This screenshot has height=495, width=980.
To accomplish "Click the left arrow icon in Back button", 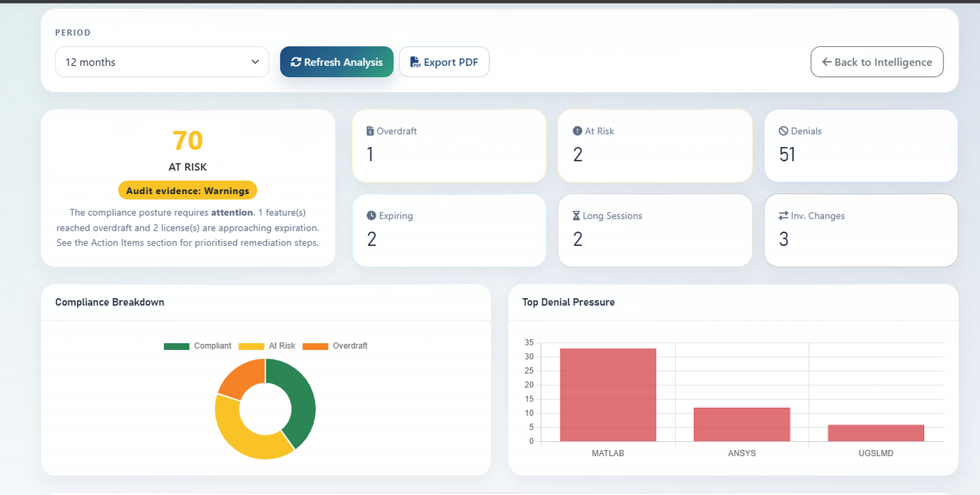I will tap(827, 62).
